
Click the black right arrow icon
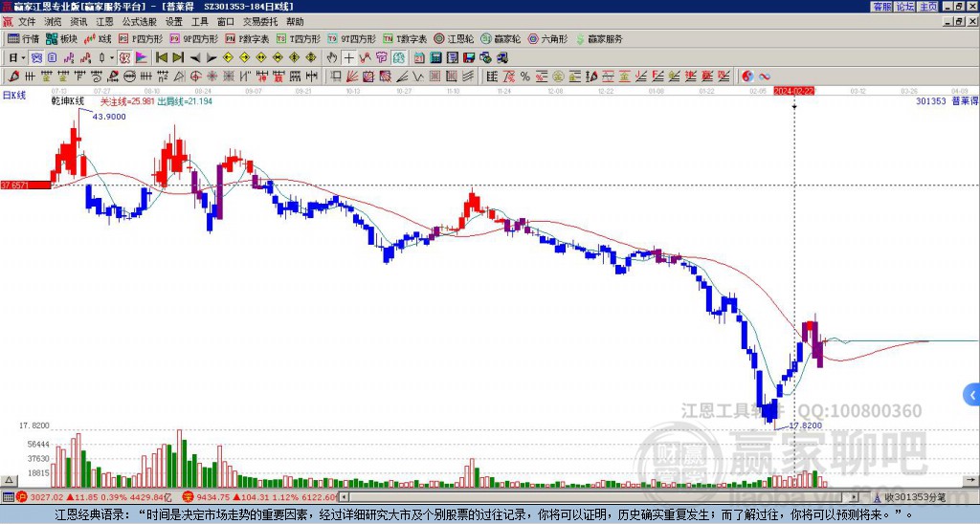point(212,58)
